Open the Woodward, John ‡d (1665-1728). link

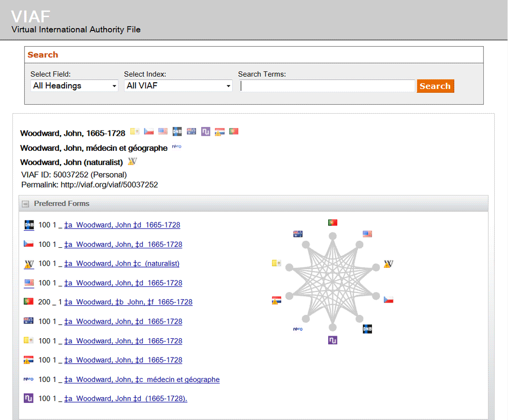click(125, 399)
